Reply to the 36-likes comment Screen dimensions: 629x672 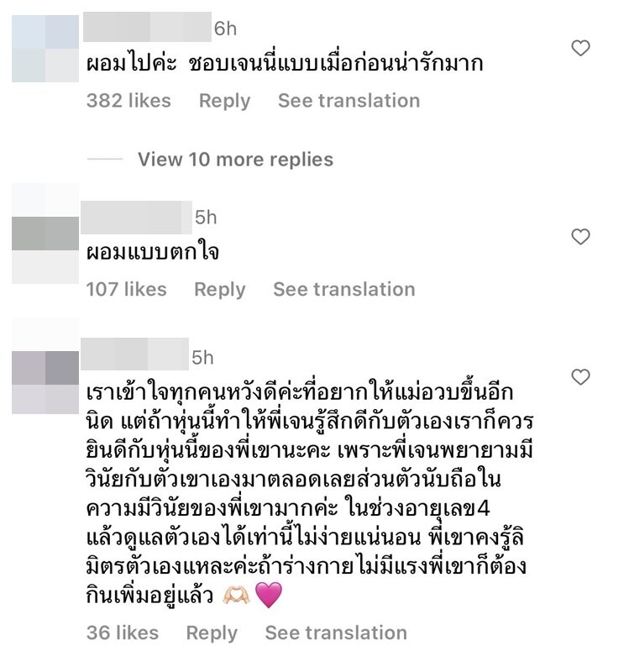(x=212, y=634)
